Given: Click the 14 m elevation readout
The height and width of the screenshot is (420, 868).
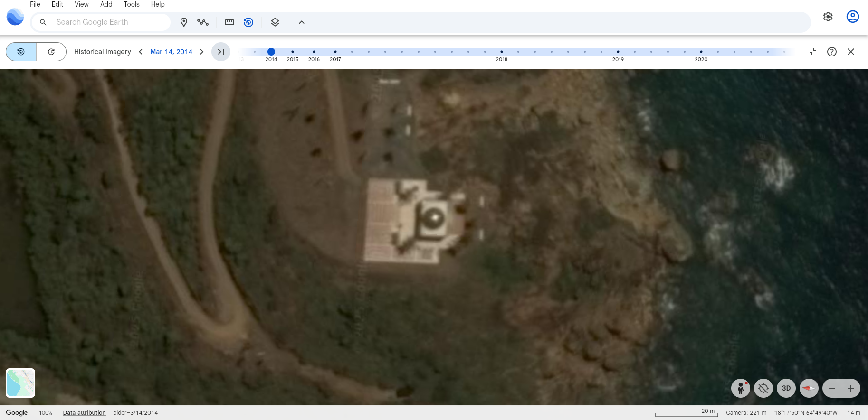Looking at the screenshot, I should (x=854, y=413).
